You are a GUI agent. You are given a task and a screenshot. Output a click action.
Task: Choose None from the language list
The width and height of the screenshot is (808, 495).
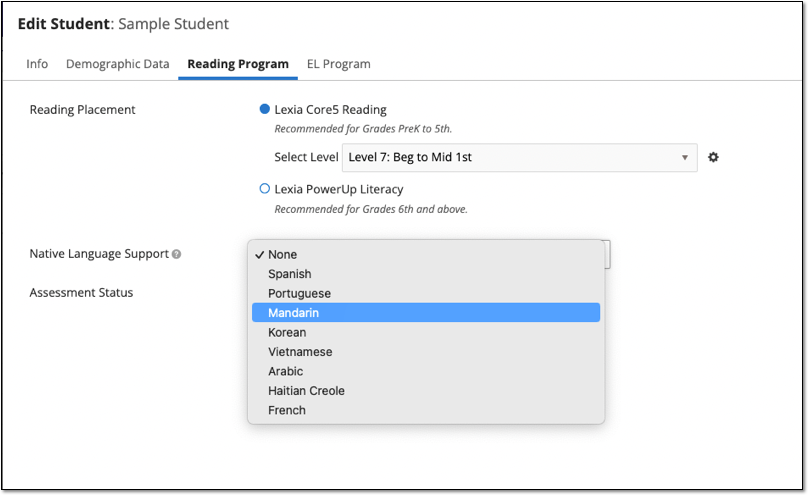(282, 254)
